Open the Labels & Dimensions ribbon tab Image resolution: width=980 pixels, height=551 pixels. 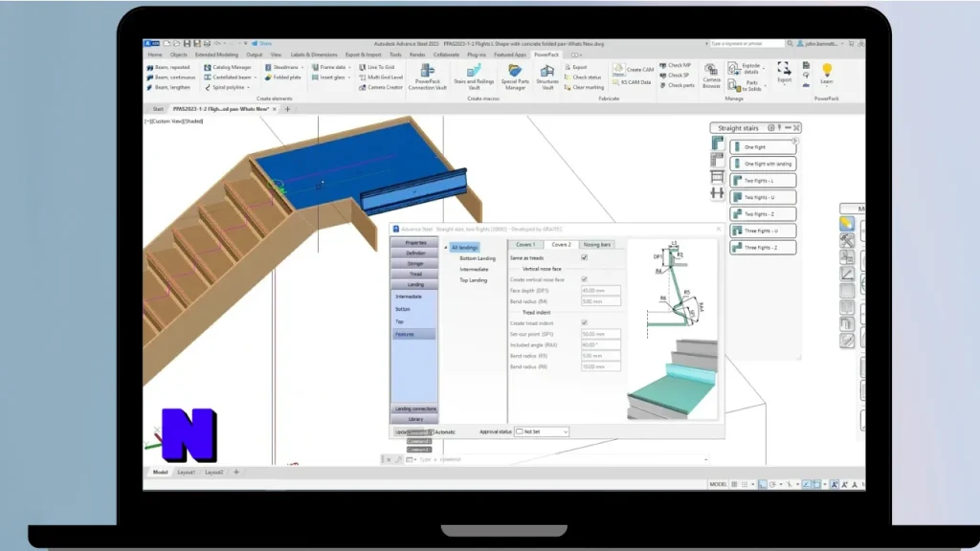pyautogui.click(x=314, y=55)
